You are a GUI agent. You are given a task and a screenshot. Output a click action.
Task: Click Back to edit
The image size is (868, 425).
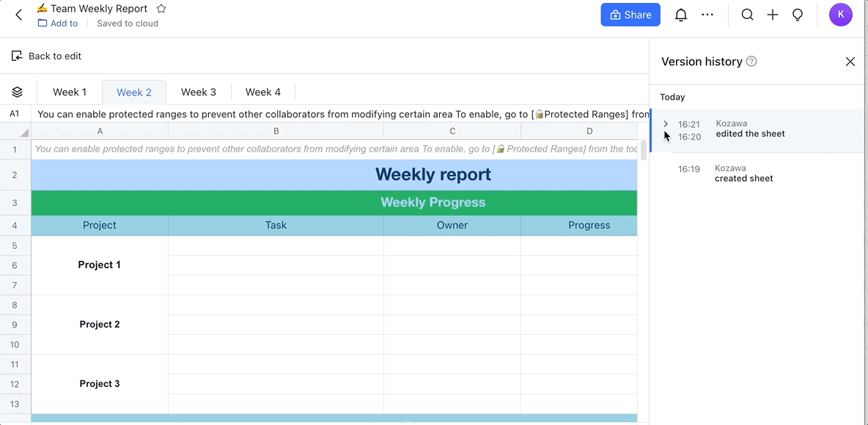[47, 56]
